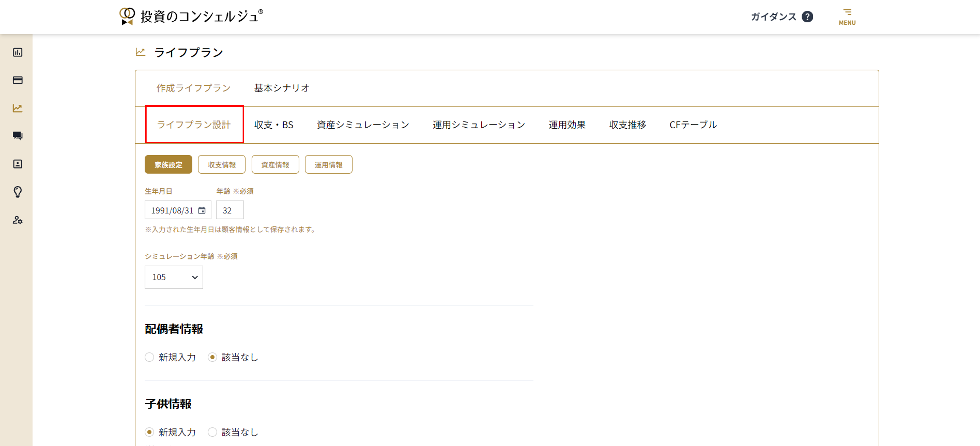Click the 子供情報 section heading

click(x=168, y=404)
